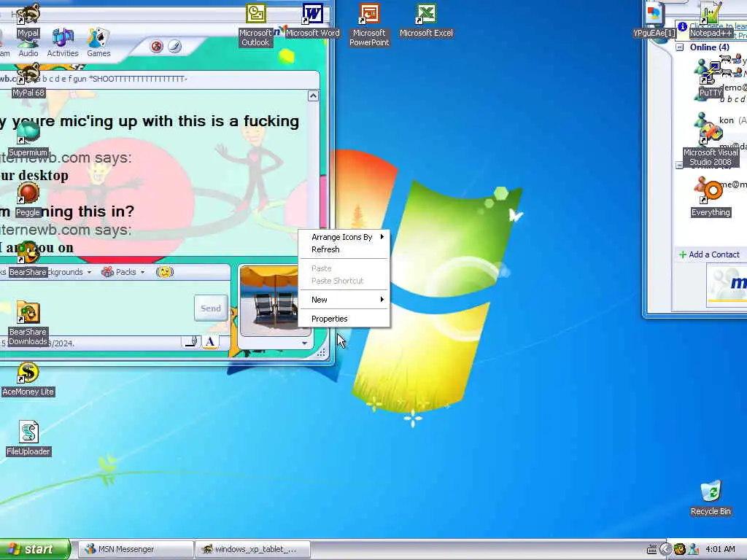Click the chat history scroll-up arrow

313,96
